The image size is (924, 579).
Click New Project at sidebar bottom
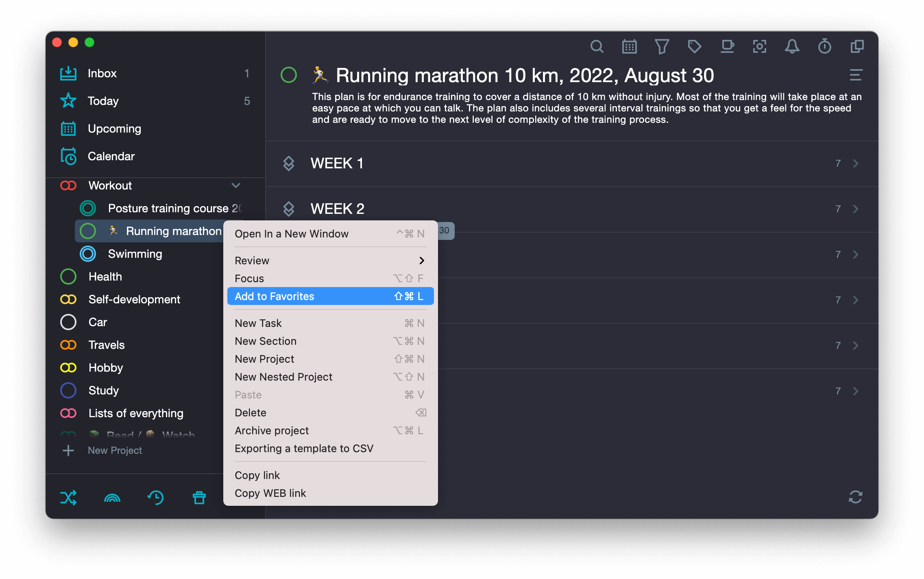pyautogui.click(x=115, y=451)
